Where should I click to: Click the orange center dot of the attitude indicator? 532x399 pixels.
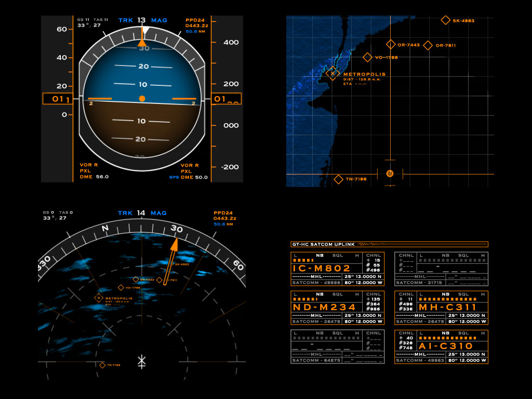[x=142, y=99]
